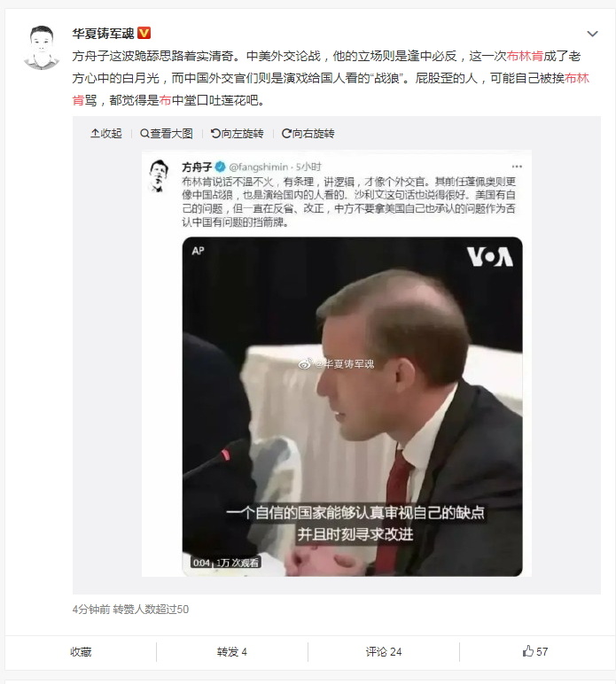Open the 华夏铸军魂 username link
This screenshot has height=684, width=616.
pyautogui.click(x=103, y=33)
